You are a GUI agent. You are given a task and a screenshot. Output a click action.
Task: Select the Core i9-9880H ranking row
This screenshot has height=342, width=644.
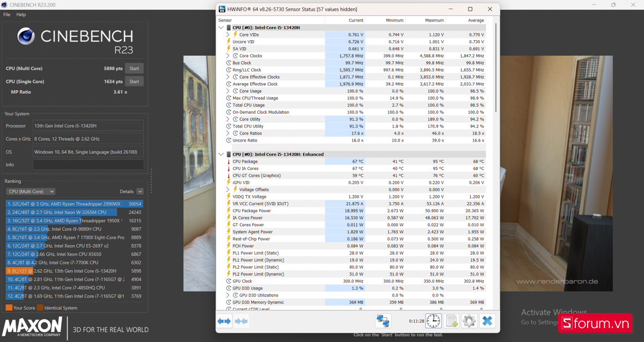click(75, 229)
